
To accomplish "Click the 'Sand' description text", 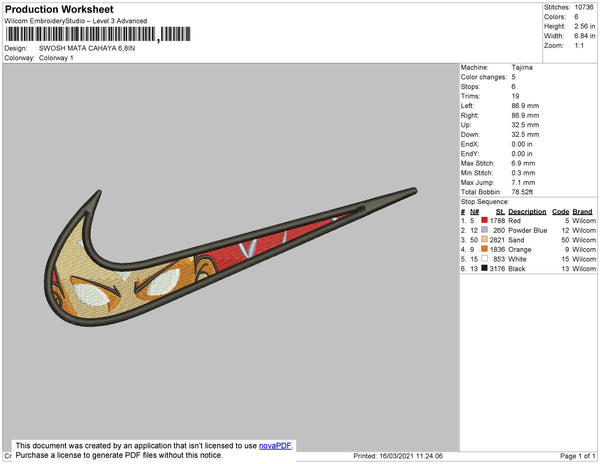I will (516, 240).
